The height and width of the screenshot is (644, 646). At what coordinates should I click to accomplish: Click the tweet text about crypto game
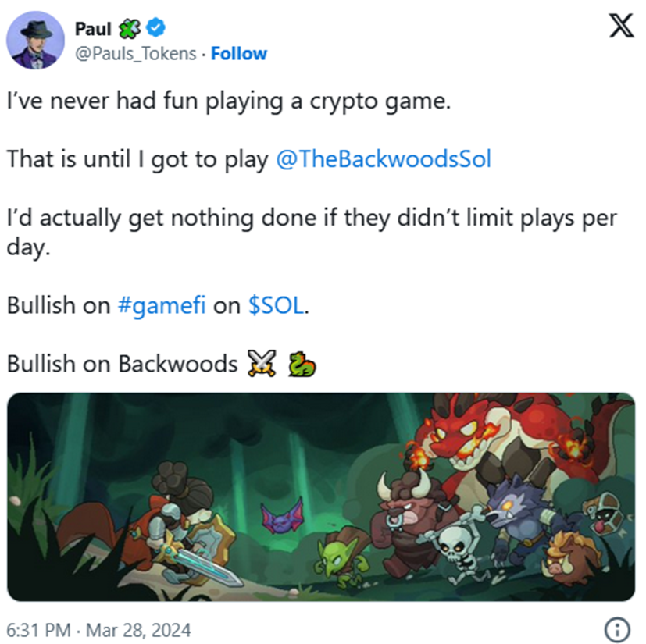(229, 101)
